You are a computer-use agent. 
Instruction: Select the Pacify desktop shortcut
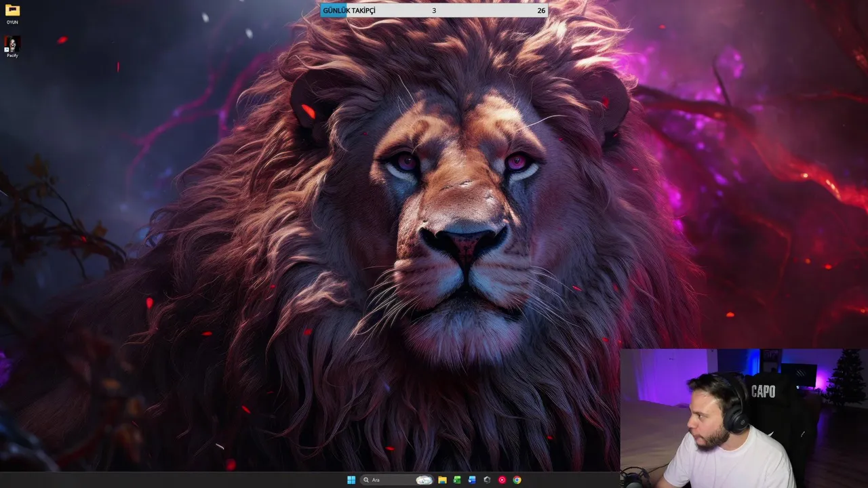pos(12,47)
